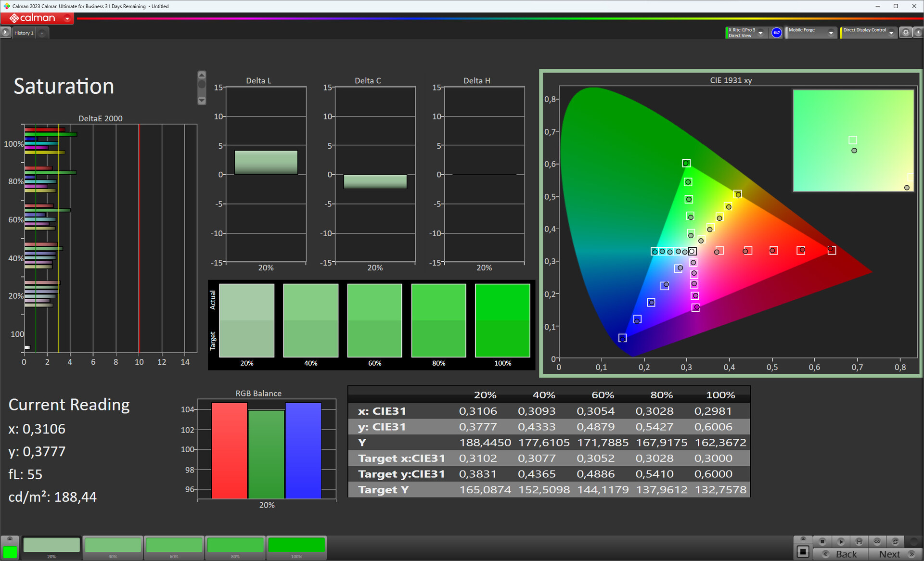The width and height of the screenshot is (924, 561).
Task: Open X-Rite i1Pro 3 meter dropdown
Action: [760, 33]
